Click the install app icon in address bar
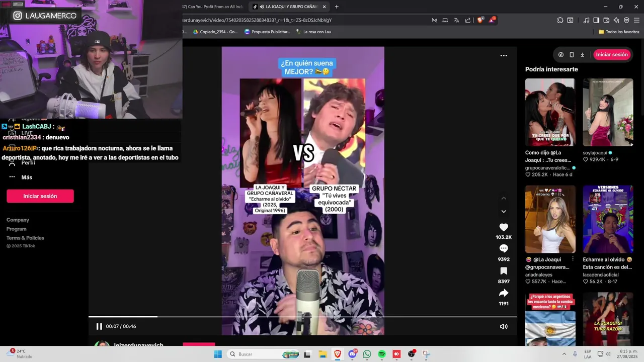Screen dimensions: 644x362 point(445,20)
